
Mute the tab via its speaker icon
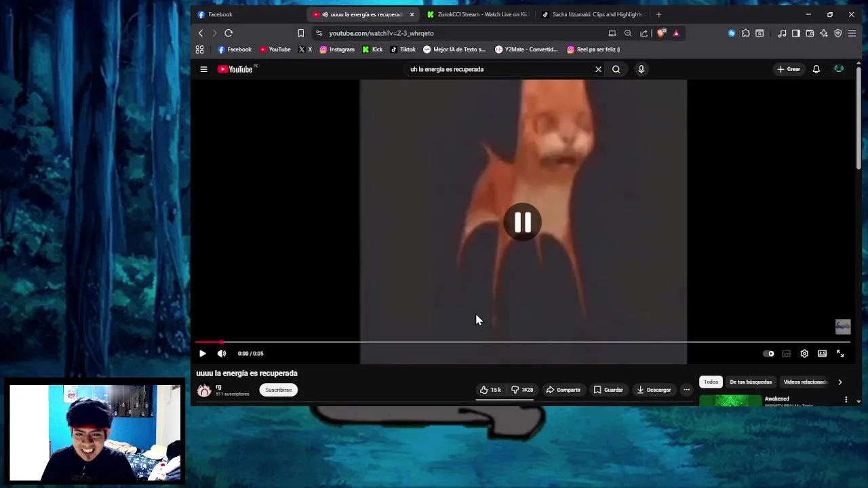(325, 14)
